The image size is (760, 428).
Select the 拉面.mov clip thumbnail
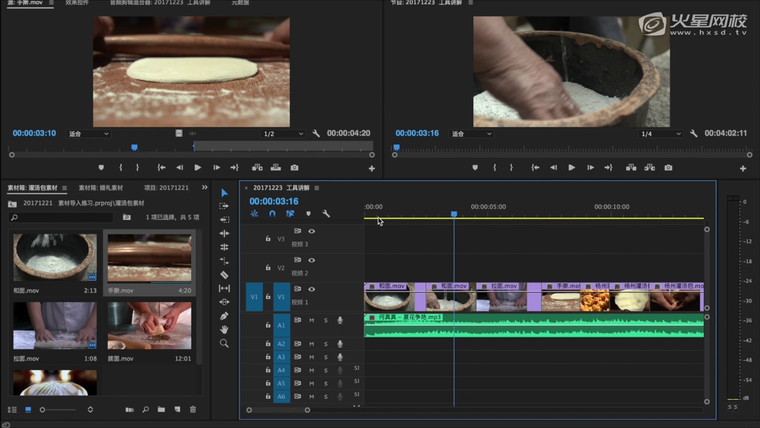pyautogui.click(x=55, y=325)
